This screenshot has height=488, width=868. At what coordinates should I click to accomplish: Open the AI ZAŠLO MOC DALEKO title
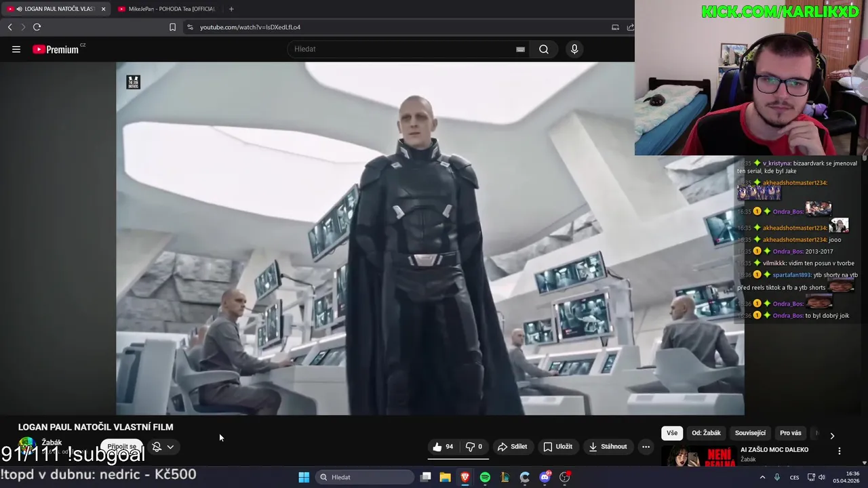pyautogui.click(x=774, y=449)
